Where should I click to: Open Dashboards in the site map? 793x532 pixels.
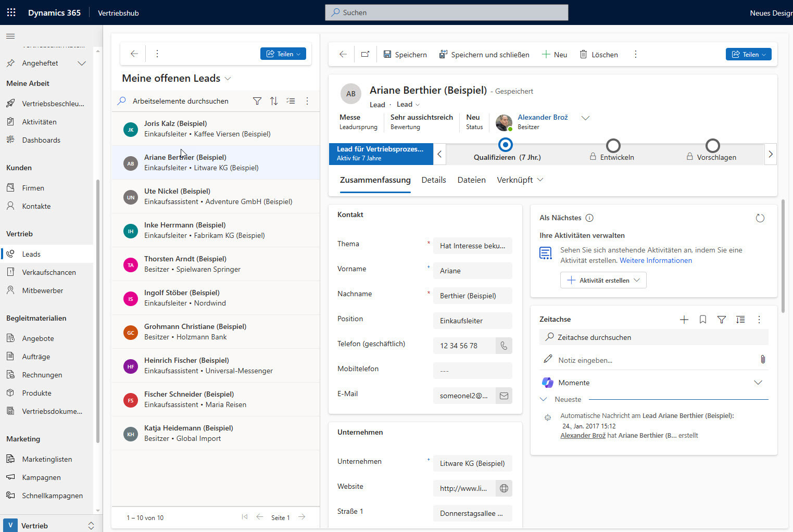(x=47, y=140)
